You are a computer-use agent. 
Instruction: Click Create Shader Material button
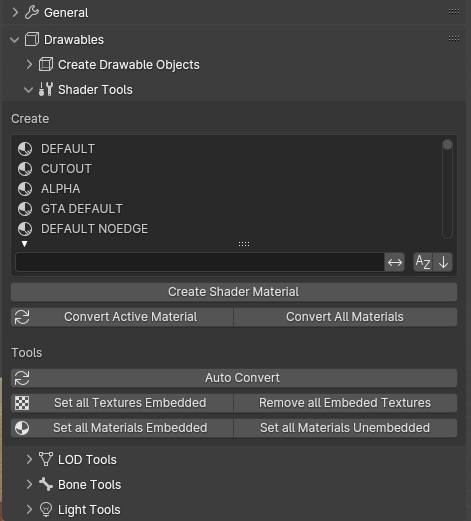(x=234, y=292)
